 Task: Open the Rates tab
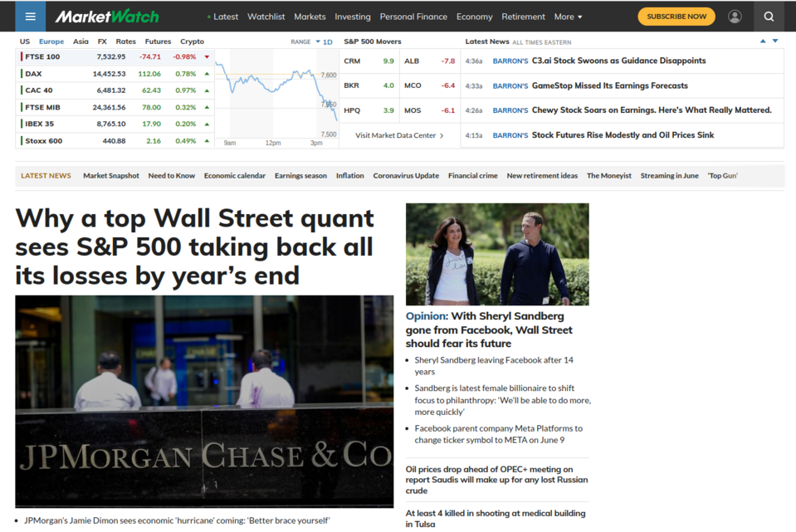click(x=125, y=41)
